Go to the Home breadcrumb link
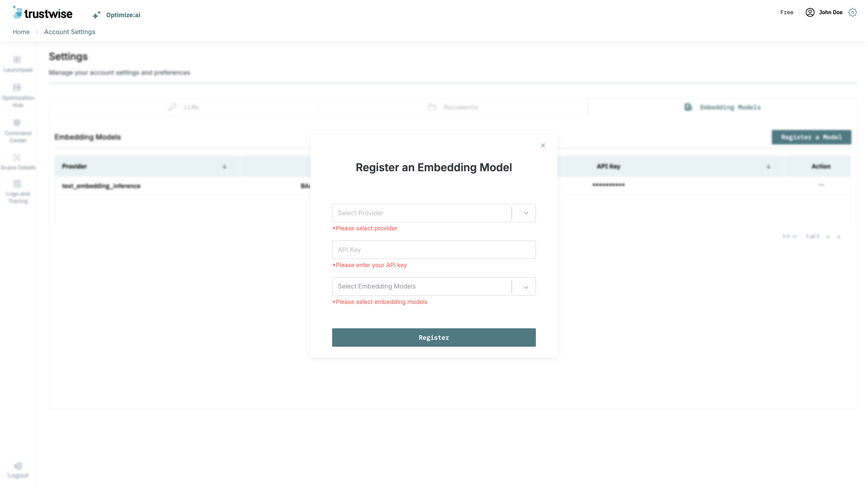This screenshot has width=868, height=489. click(21, 32)
